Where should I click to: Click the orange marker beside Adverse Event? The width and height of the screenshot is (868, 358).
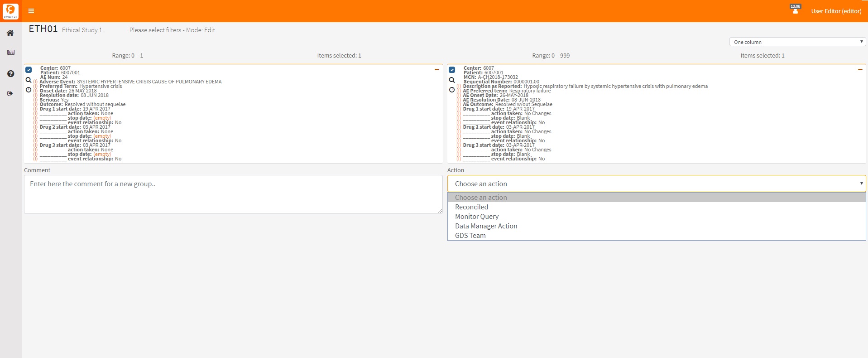coord(35,82)
